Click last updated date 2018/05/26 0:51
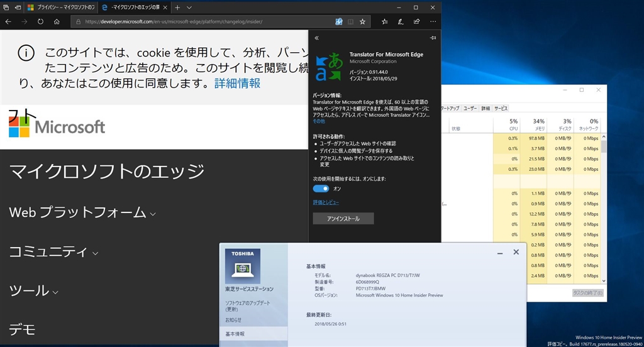 point(330,324)
